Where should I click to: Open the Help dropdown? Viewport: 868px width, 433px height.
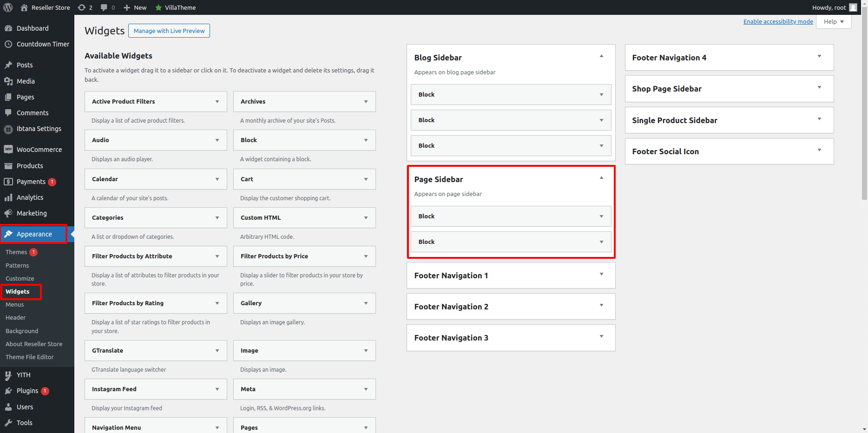834,22
